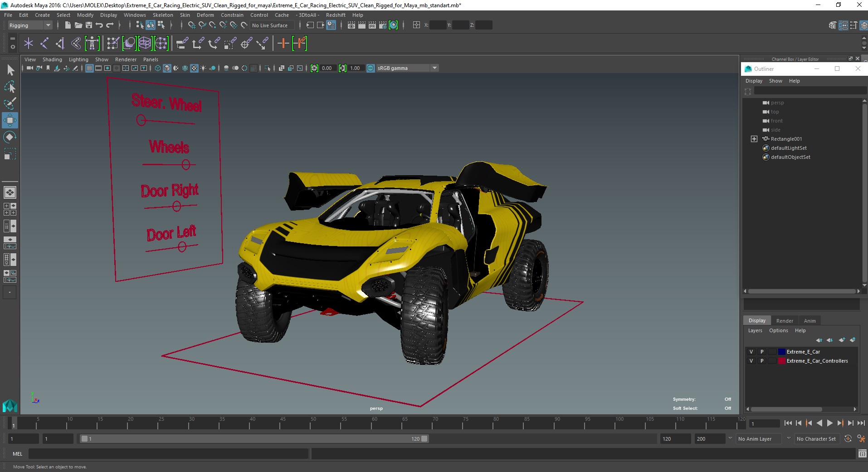
Task: Click No Live Surface field
Action: click(x=272, y=25)
